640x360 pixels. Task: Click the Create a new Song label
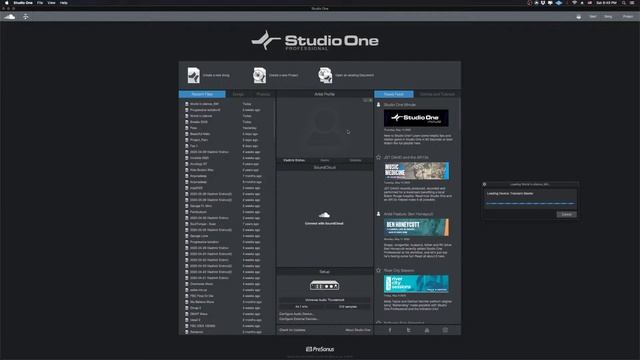216,75
